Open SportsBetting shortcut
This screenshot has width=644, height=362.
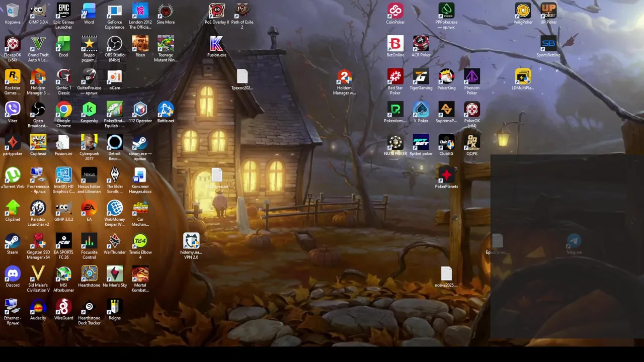point(548,47)
